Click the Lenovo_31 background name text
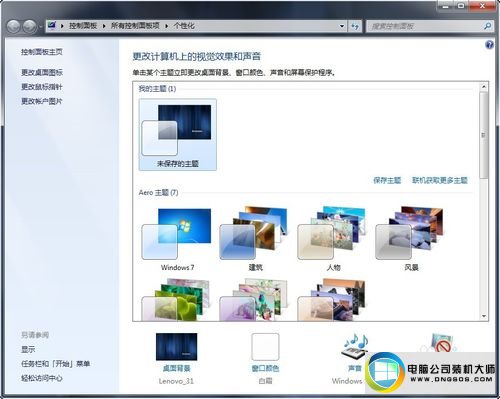500x399 pixels. point(176,381)
